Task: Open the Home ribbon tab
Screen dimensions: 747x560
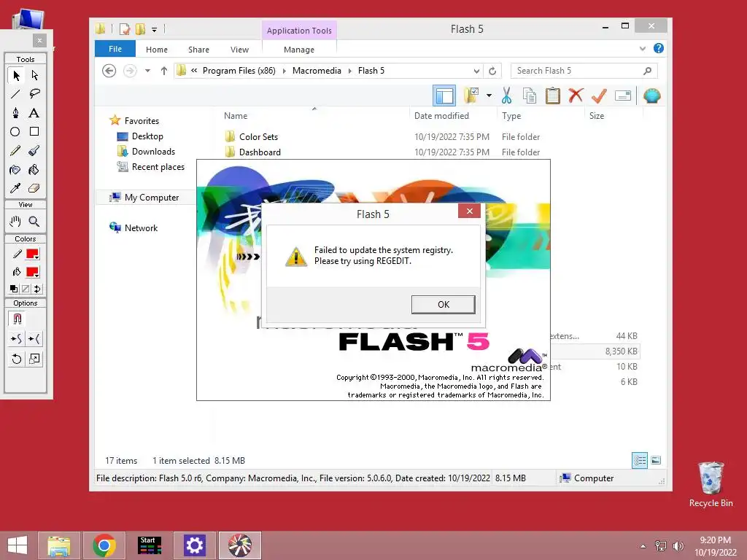Action: [157, 50]
